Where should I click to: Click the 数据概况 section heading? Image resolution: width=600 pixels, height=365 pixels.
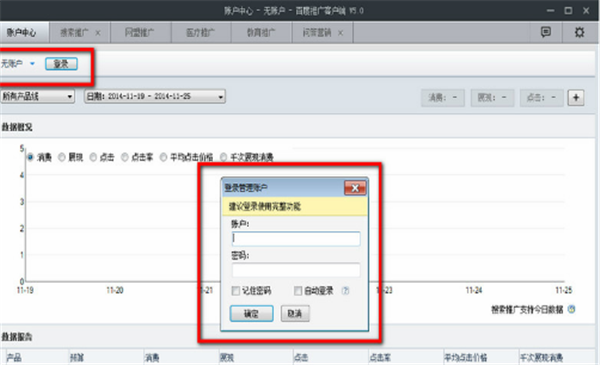[x=17, y=127]
